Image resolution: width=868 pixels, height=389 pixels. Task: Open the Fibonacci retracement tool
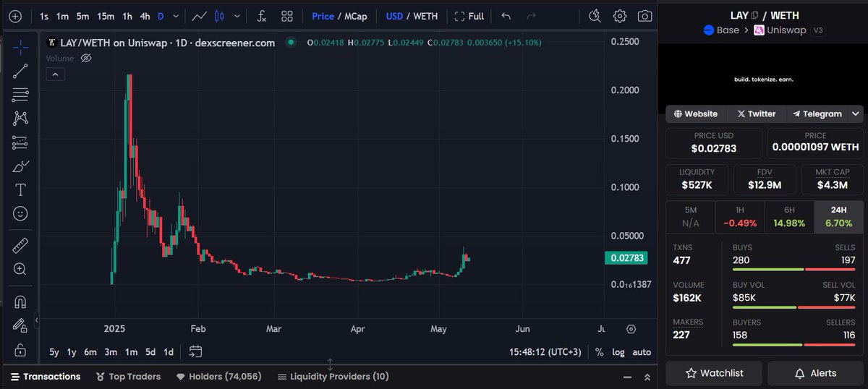[x=20, y=94]
